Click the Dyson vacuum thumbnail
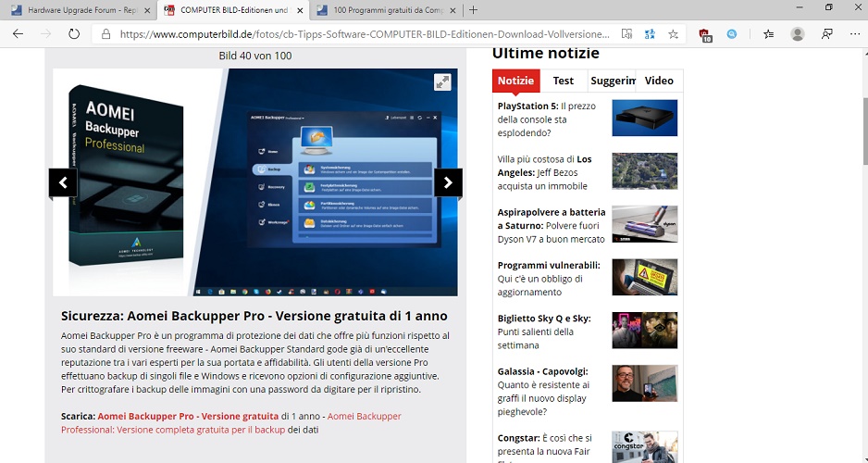Viewport: 868px width, 463px height. coord(644,224)
